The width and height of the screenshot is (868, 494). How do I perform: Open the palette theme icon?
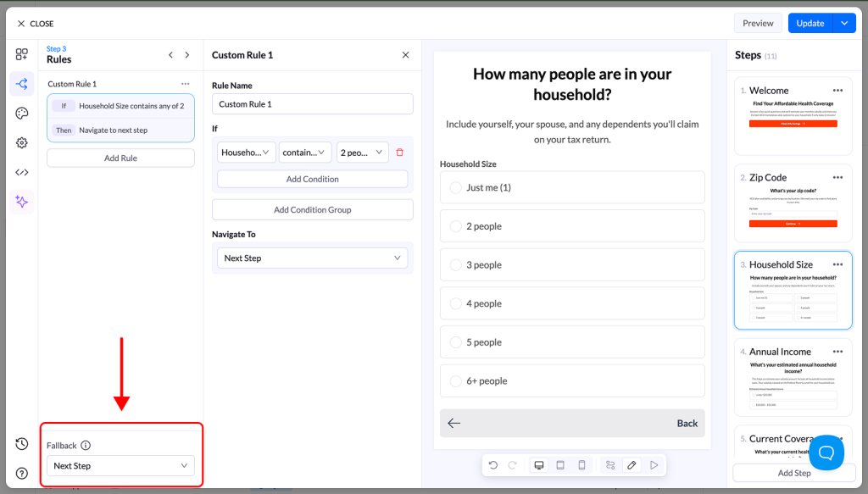(21, 114)
